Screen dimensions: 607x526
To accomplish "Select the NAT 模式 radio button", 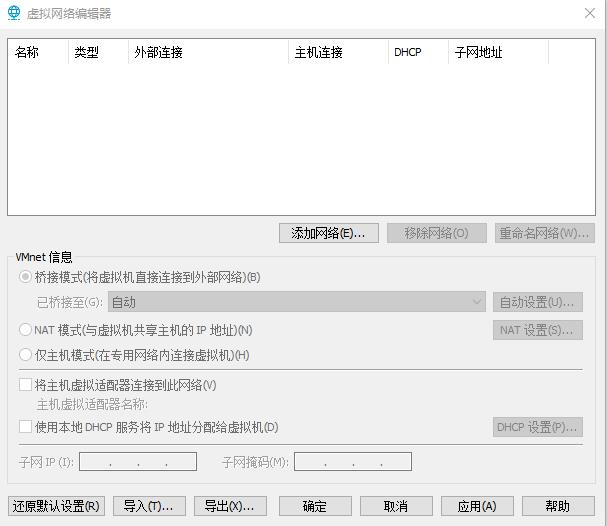I will pos(26,329).
